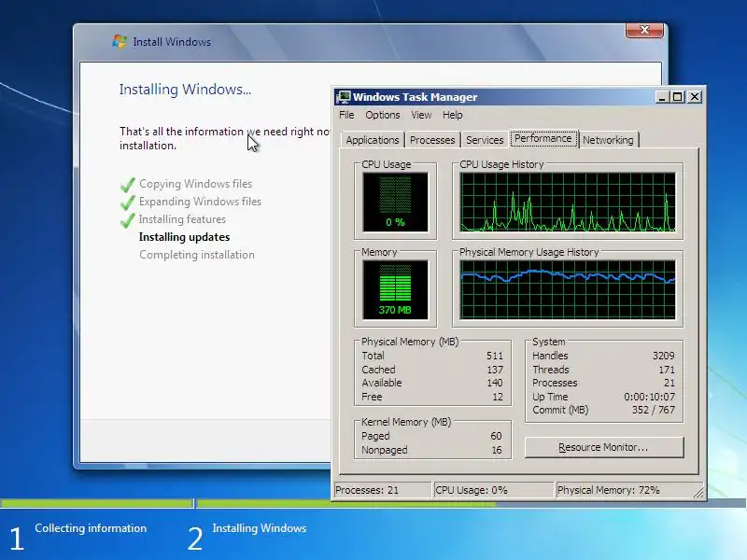Click the Installing features step text
Screen dimensions: 747x560
pos(182,219)
